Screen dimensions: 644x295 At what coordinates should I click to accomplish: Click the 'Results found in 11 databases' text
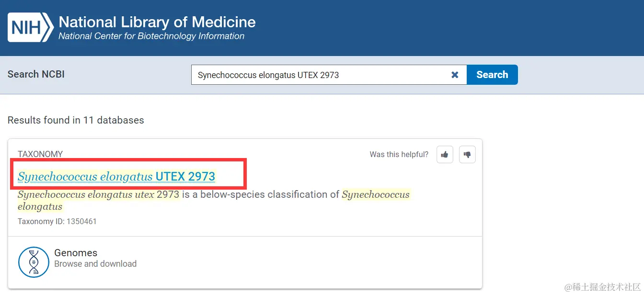pyautogui.click(x=76, y=120)
